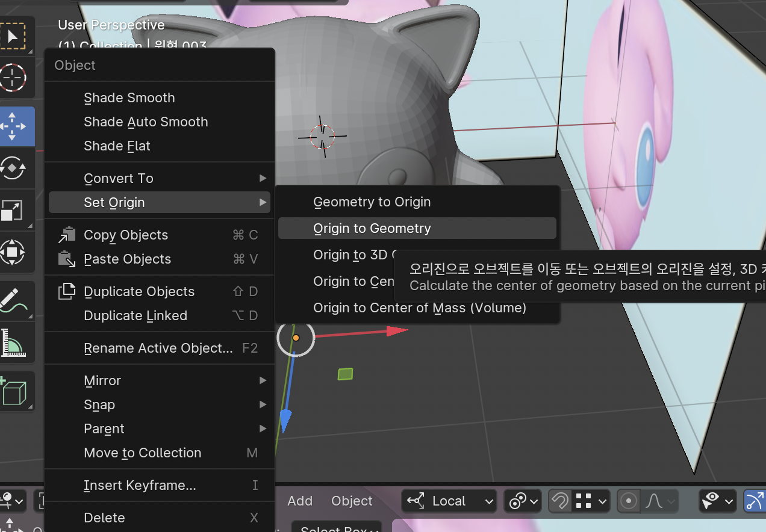Screen dimensions: 766x532
Task: Expand the Snap submenu
Action: [x=160, y=404]
